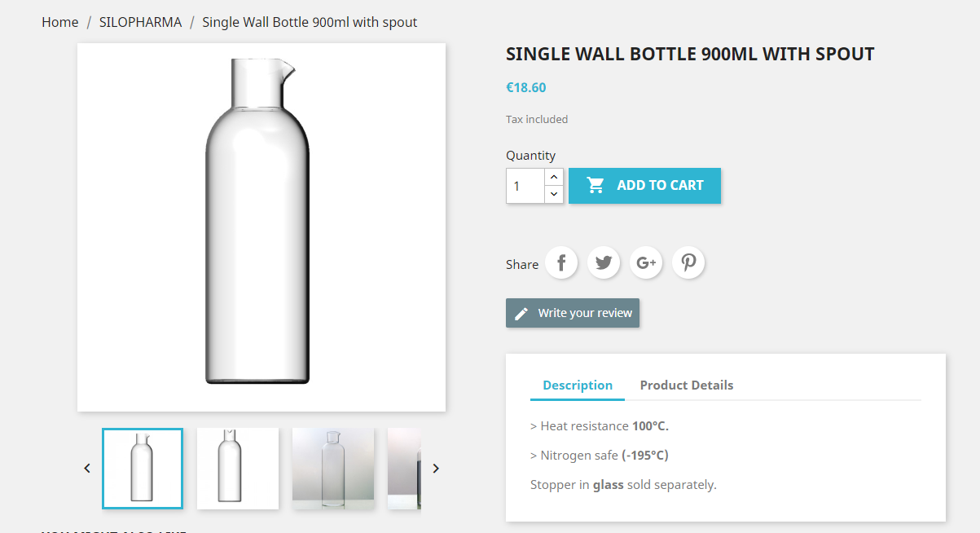Share product on Google Plus

coord(646,263)
